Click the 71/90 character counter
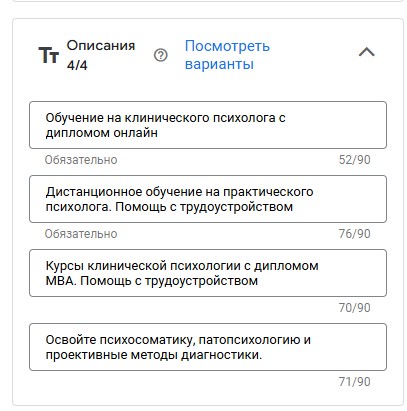This screenshot has height=411, width=407. [x=355, y=382]
